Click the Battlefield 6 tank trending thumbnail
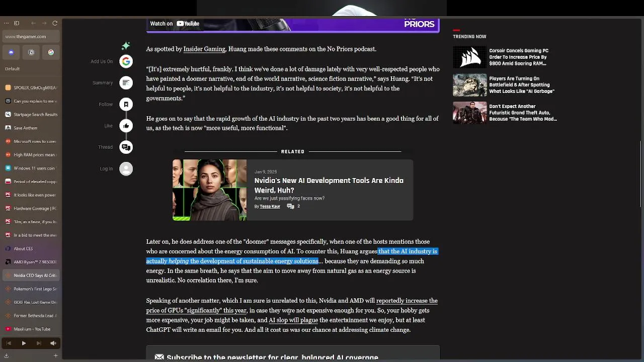 click(x=470, y=85)
